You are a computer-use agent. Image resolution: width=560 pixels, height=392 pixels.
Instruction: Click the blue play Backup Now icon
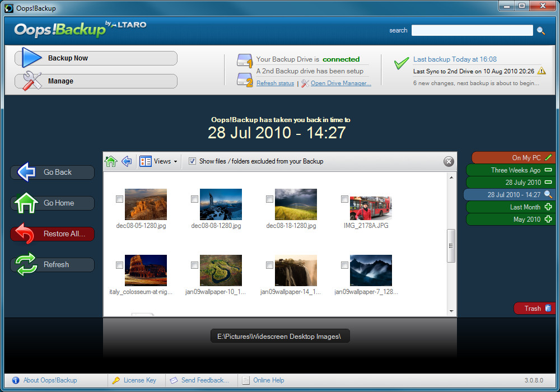pos(32,58)
